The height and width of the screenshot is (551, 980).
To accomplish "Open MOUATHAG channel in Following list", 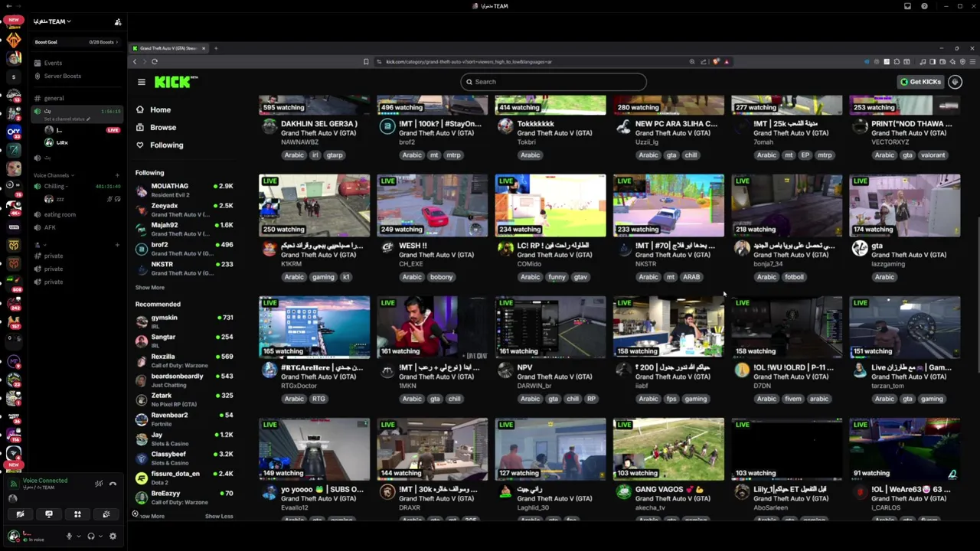I will (184, 189).
